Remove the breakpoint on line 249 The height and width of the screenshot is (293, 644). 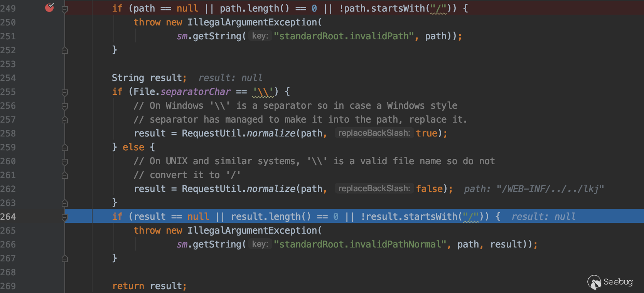(50, 7)
